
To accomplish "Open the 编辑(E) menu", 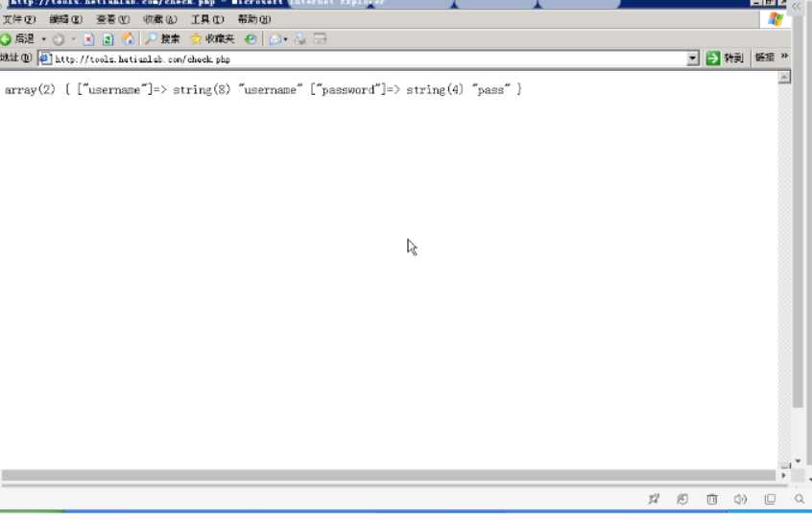I will pyautogui.click(x=65, y=19).
